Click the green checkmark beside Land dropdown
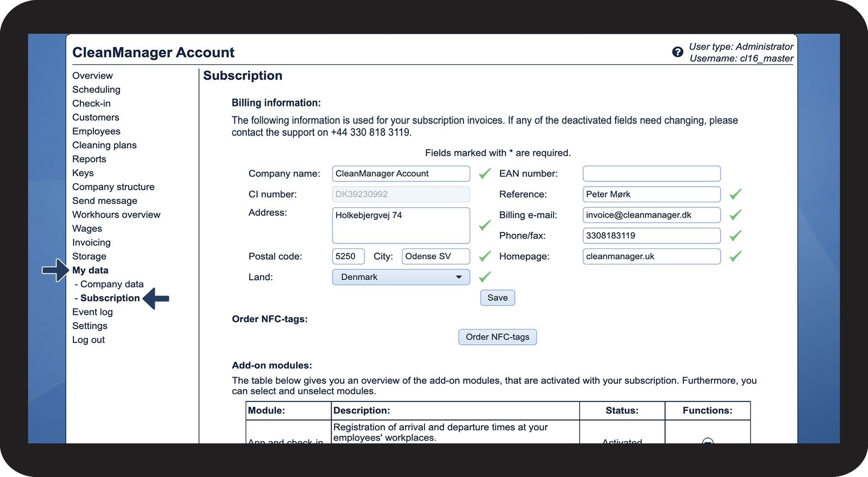 click(485, 277)
